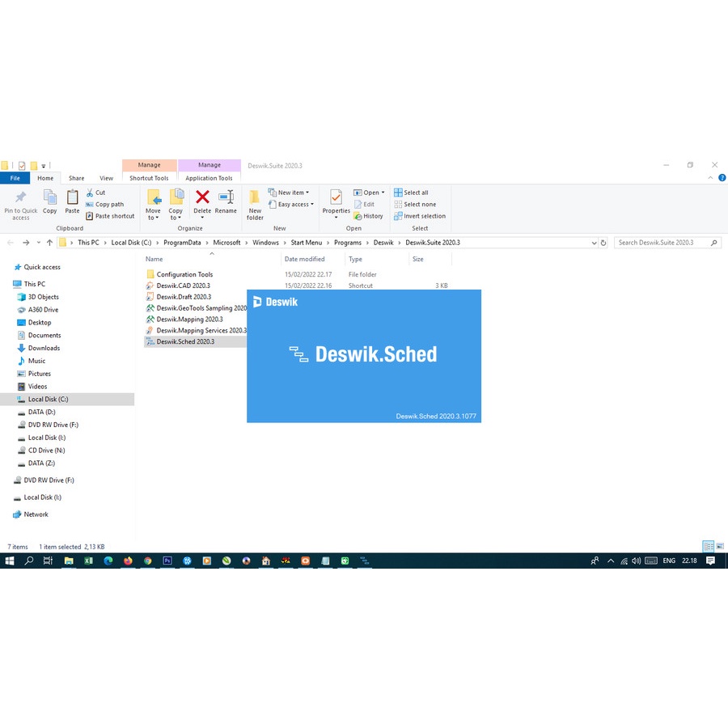Sort by the Date modified column header
The width and height of the screenshot is (728, 728).
tap(305, 259)
